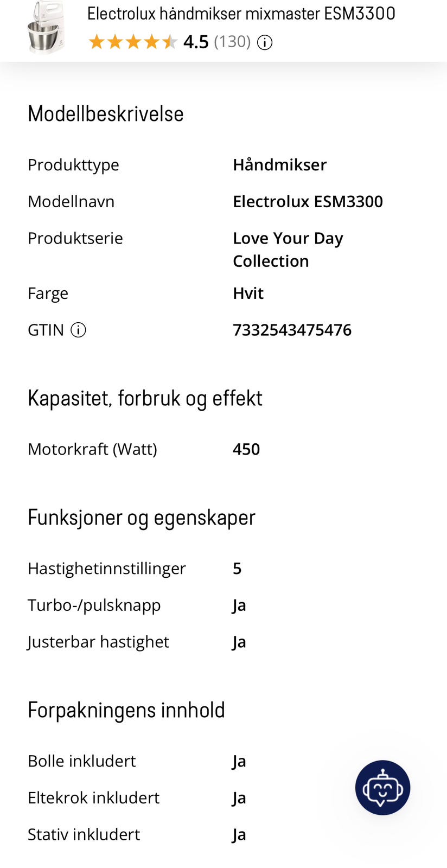447x868 pixels.
Task: Open the chatbot assistant icon
Action: pyautogui.click(x=382, y=787)
